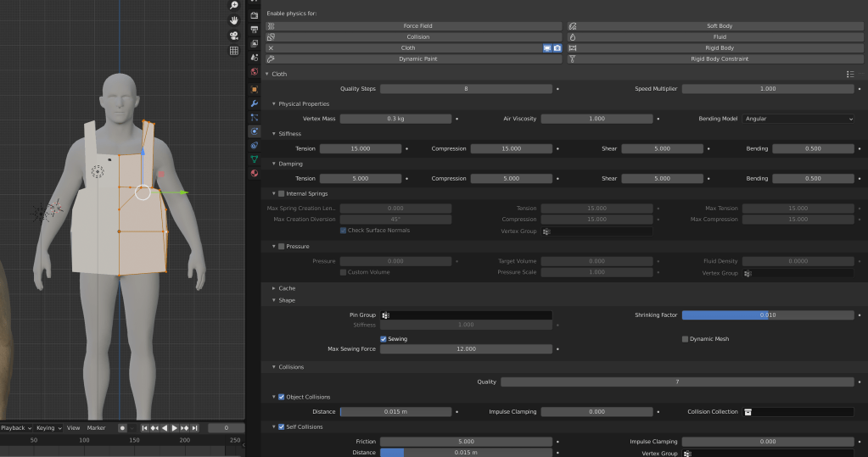Click the Shrinking Factor slider

coord(767,315)
